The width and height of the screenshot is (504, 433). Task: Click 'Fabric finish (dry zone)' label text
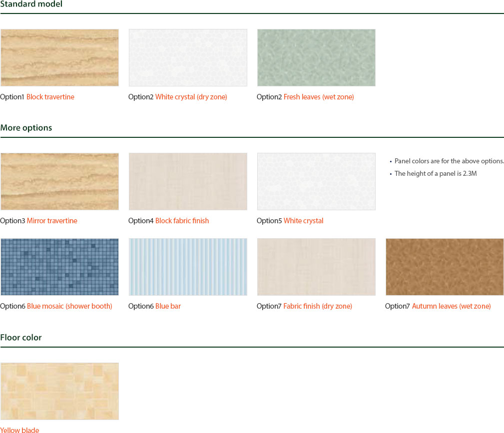pyautogui.click(x=318, y=306)
